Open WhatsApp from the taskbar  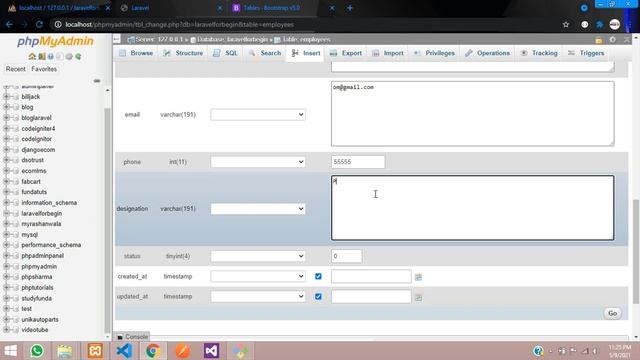[x=37, y=351]
